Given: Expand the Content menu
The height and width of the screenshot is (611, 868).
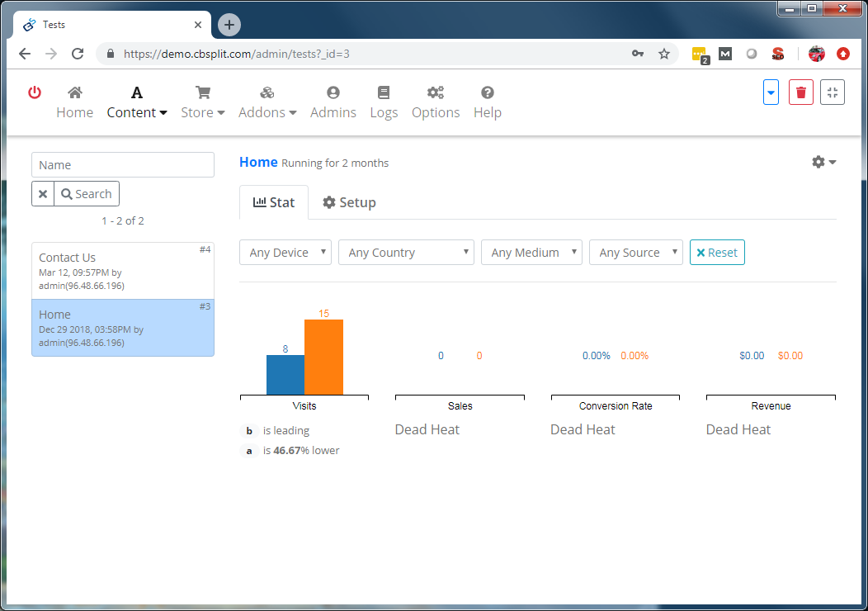Looking at the screenshot, I should [x=137, y=102].
